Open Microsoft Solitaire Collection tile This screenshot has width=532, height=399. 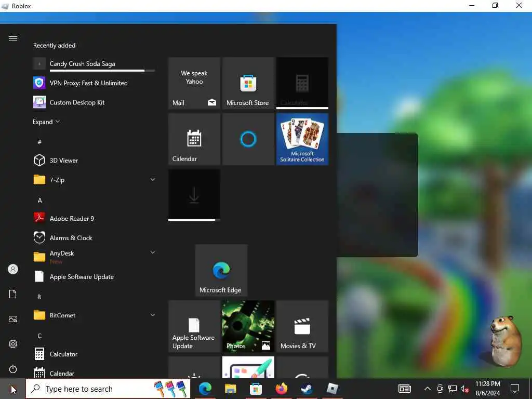point(302,139)
